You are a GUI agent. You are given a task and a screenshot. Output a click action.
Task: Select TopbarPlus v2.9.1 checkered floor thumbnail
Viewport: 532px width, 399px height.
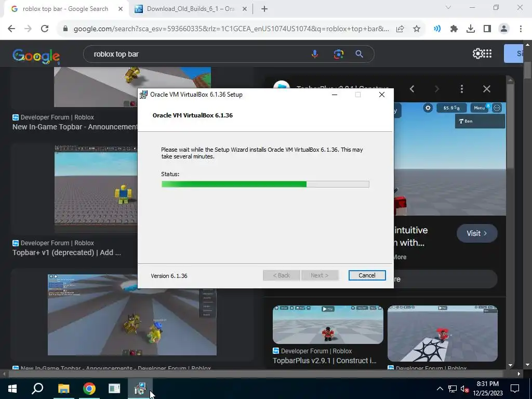(x=328, y=325)
